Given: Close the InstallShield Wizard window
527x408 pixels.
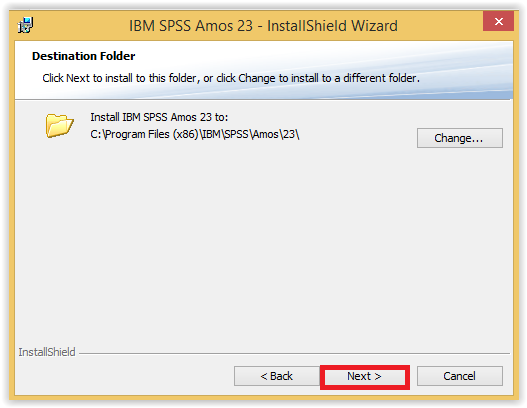Looking at the screenshot, I should (498, 22).
